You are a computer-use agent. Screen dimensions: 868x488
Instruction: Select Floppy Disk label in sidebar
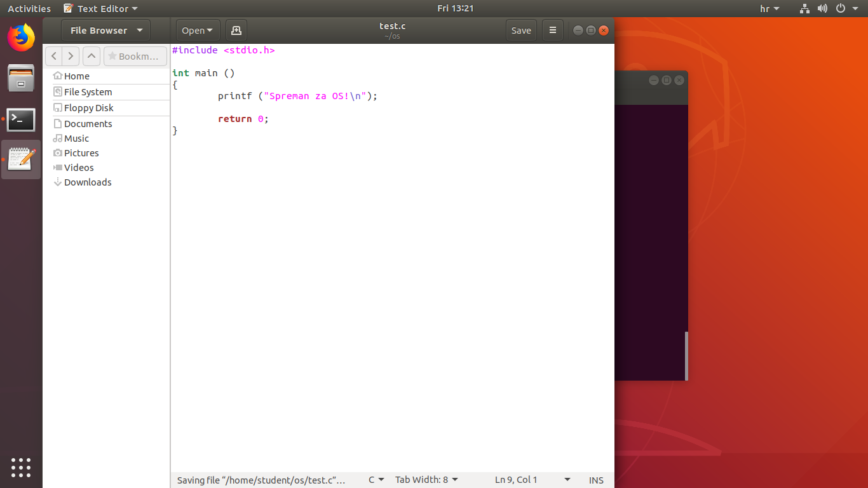point(89,107)
